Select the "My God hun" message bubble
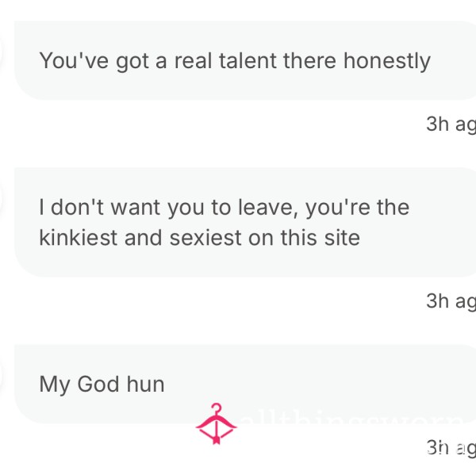 [245, 384]
